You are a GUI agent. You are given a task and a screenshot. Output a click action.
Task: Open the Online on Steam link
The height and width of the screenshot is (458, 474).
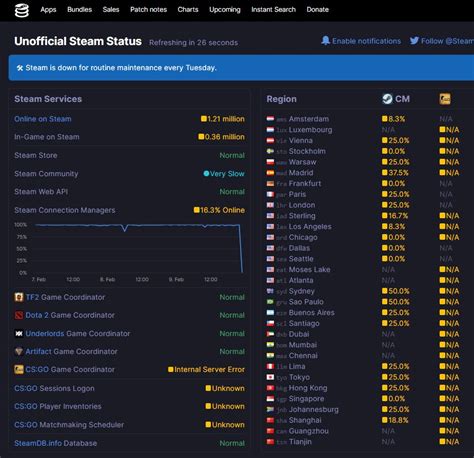43,119
